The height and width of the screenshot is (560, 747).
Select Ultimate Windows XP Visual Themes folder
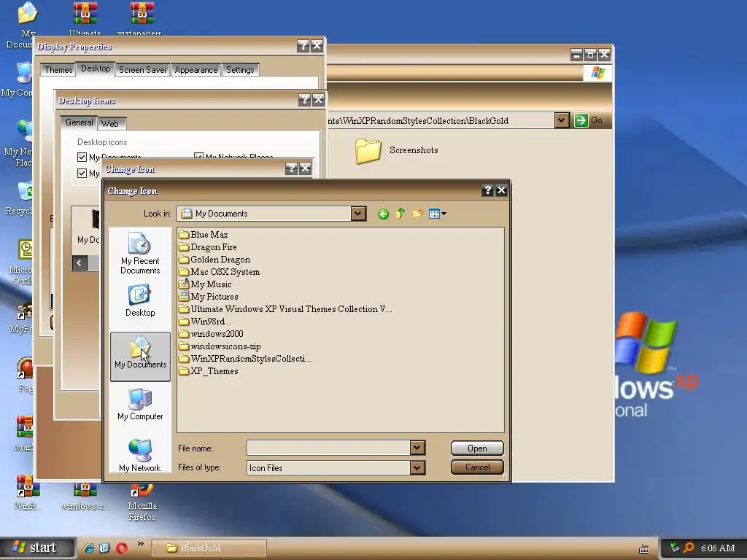285,309
